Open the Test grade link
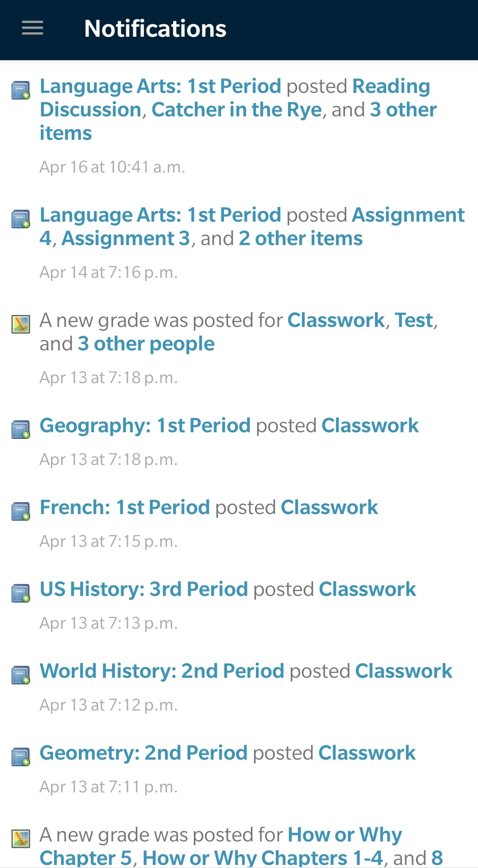The height and width of the screenshot is (868, 478). tap(413, 320)
